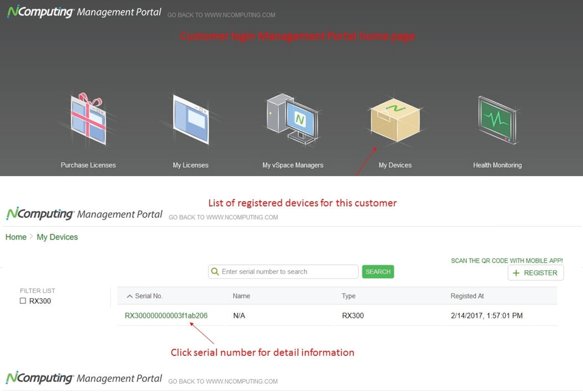The width and height of the screenshot is (583, 392).
Task: Click the Type column header
Action: click(x=349, y=296)
